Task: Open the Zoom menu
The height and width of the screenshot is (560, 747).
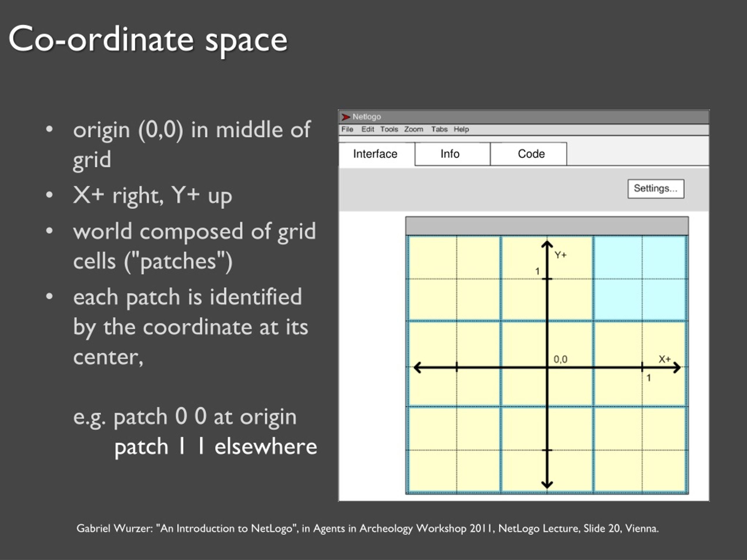Action: [x=414, y=129]
